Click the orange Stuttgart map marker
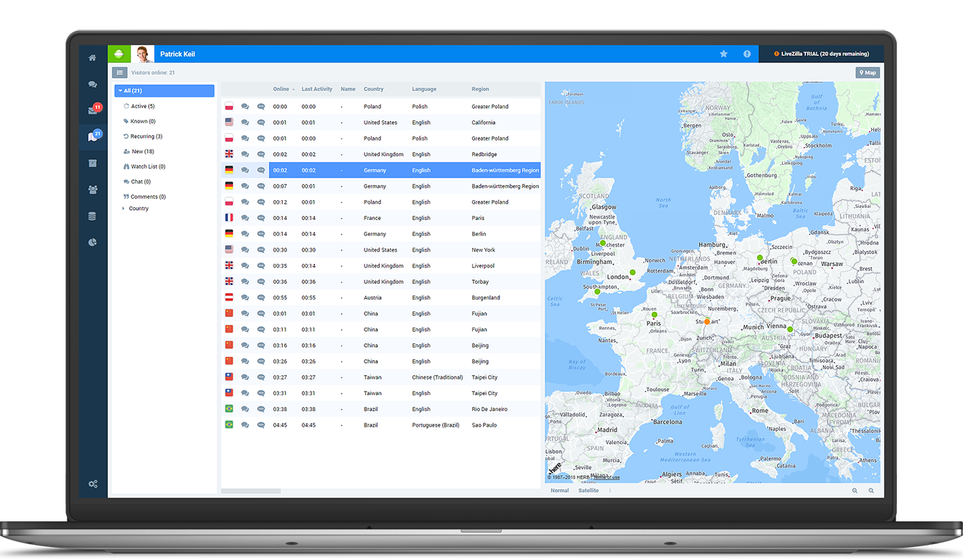Viewport: 963px width, 560px height. [707, 321]
